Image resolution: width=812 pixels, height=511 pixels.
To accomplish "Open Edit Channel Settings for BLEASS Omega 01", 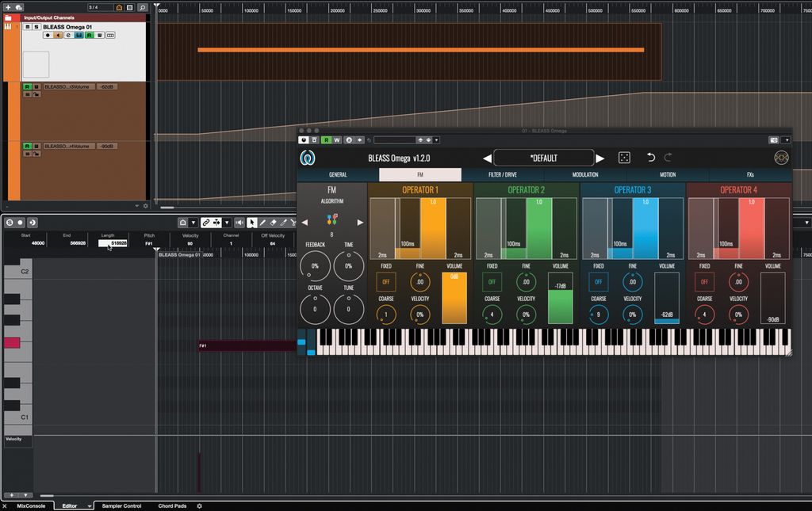I will tap(67, 36).
